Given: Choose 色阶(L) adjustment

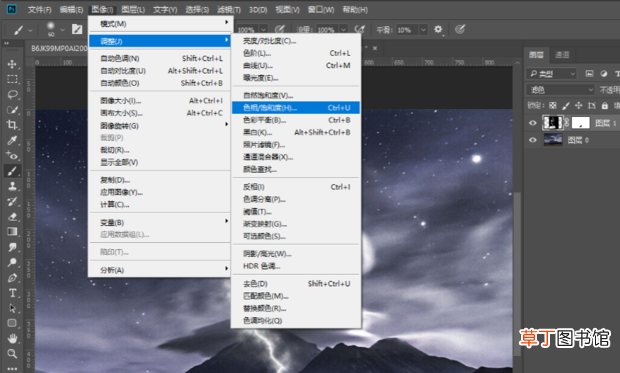Looking at the screenshot, I should click(x=296, y=53).
